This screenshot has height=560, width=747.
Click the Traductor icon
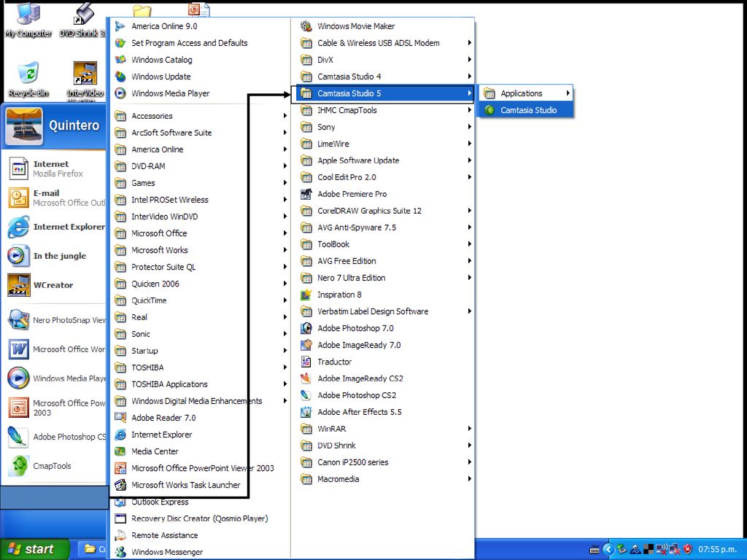pos(306,362)
